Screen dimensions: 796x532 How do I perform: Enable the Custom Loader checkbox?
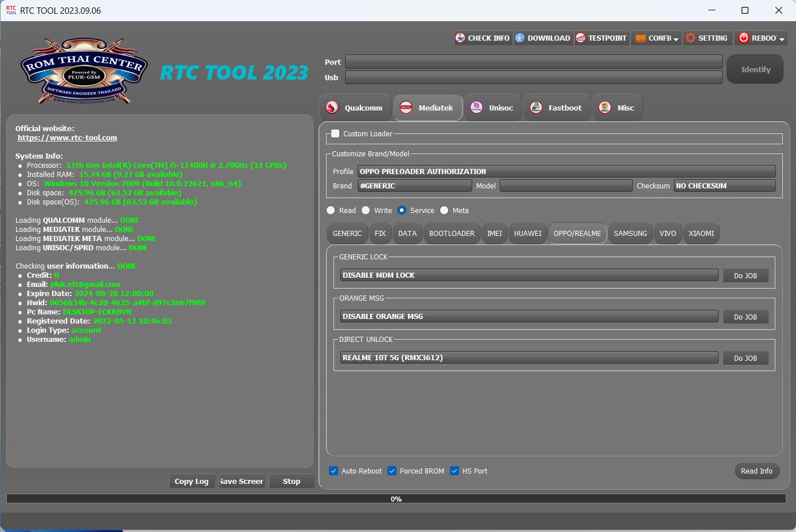(x=336, y=133)
